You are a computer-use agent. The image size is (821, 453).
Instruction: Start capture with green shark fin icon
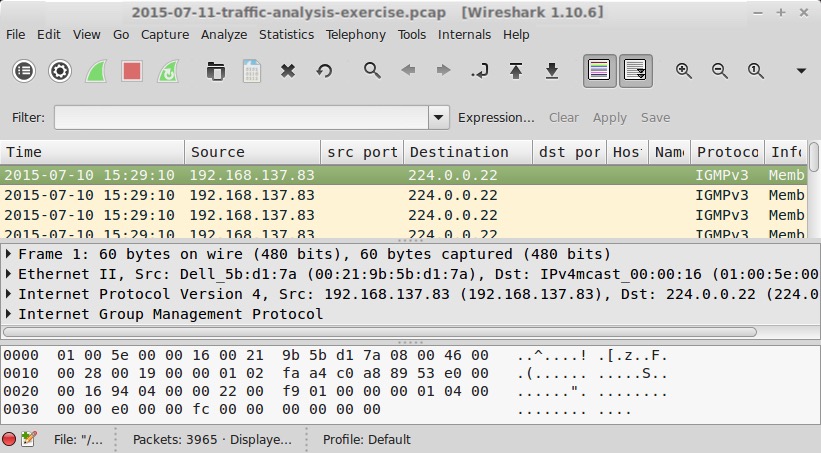[x=96, y=71]
